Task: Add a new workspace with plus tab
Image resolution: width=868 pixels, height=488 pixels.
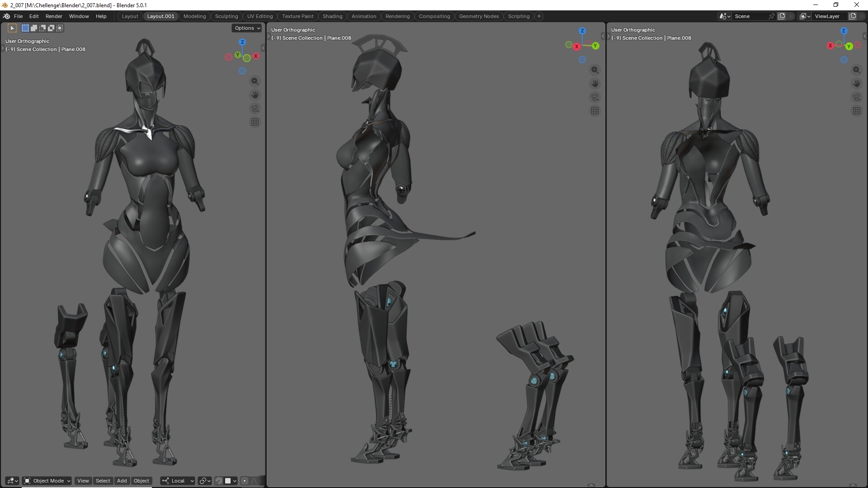Action: click(539, 16)
